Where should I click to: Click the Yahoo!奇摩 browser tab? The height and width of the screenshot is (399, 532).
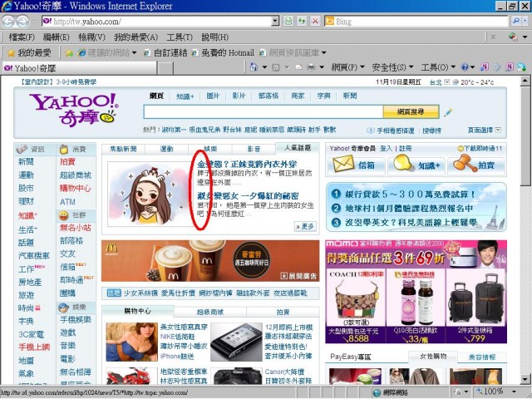80,68
